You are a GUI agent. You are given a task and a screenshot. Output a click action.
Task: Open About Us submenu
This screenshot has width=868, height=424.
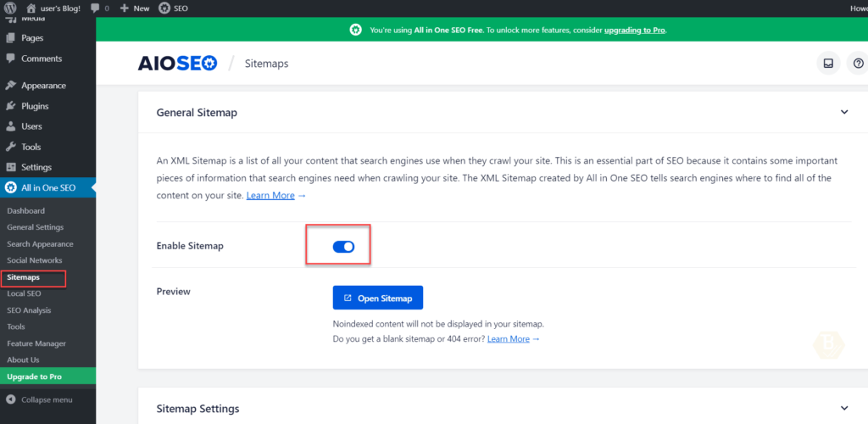(x=23, y=360)
